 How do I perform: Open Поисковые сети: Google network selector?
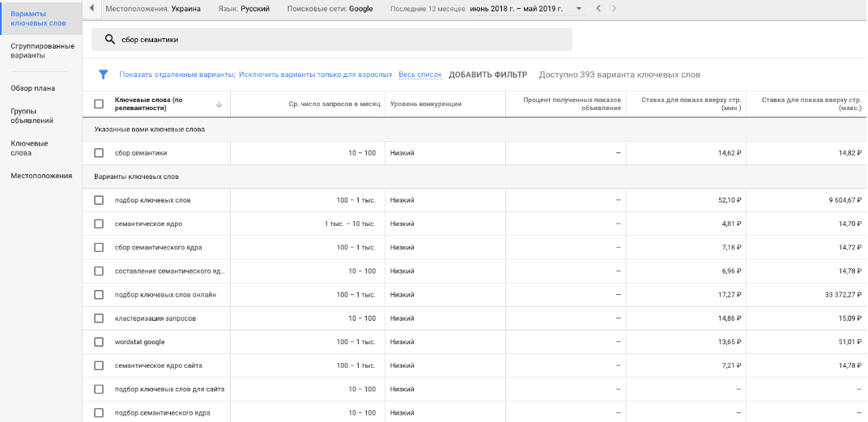coord(330,8)
